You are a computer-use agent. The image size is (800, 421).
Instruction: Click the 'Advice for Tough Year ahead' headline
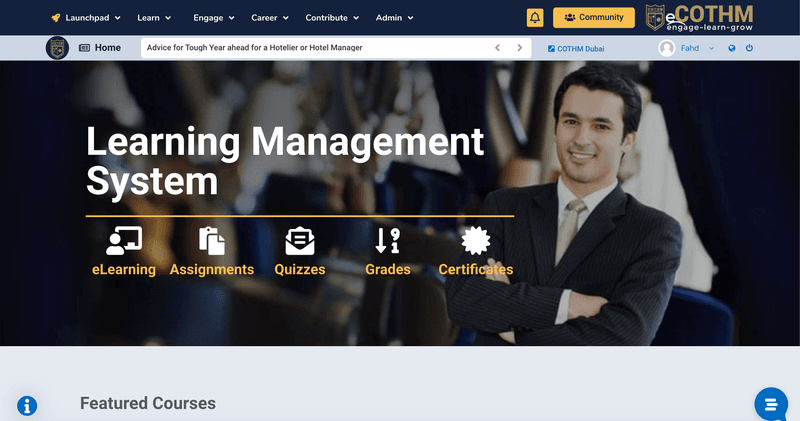click(255, 48)
